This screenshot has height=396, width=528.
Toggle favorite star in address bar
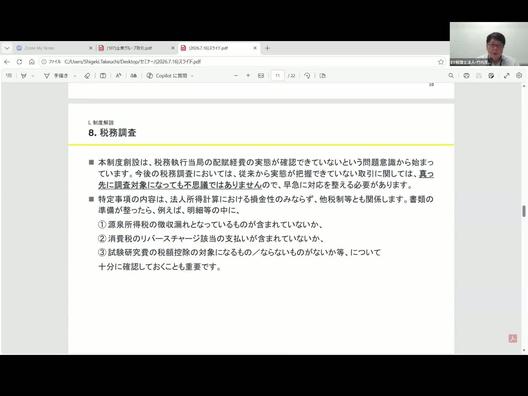click(x=441, y=62)
